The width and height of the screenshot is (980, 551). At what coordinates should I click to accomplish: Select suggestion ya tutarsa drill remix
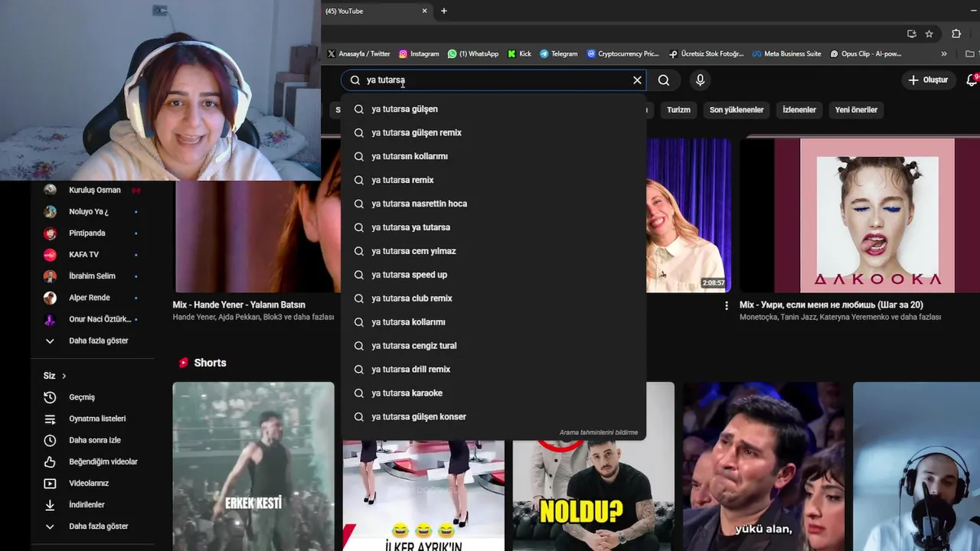coord(493,370)
